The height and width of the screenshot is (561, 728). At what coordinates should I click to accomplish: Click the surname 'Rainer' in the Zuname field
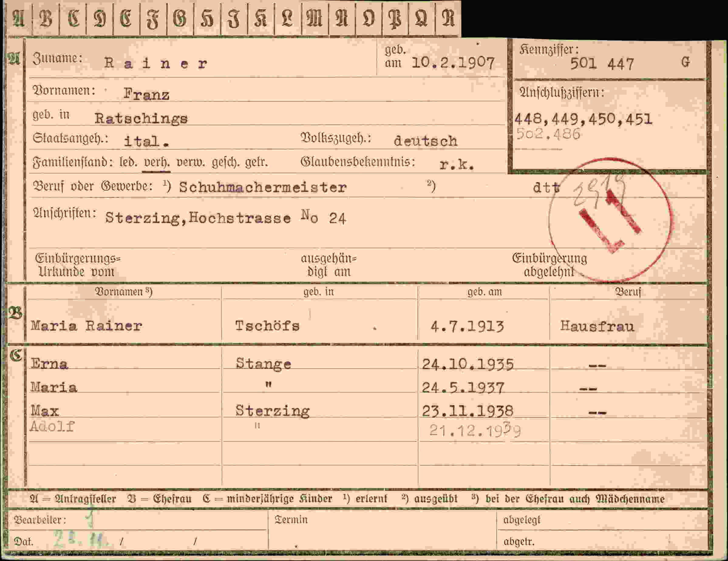(156, 63)
